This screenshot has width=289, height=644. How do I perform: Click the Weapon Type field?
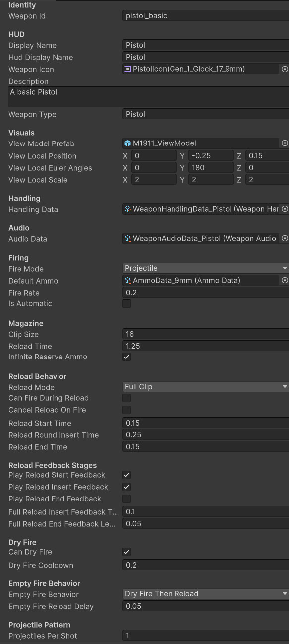pos(206,114)
